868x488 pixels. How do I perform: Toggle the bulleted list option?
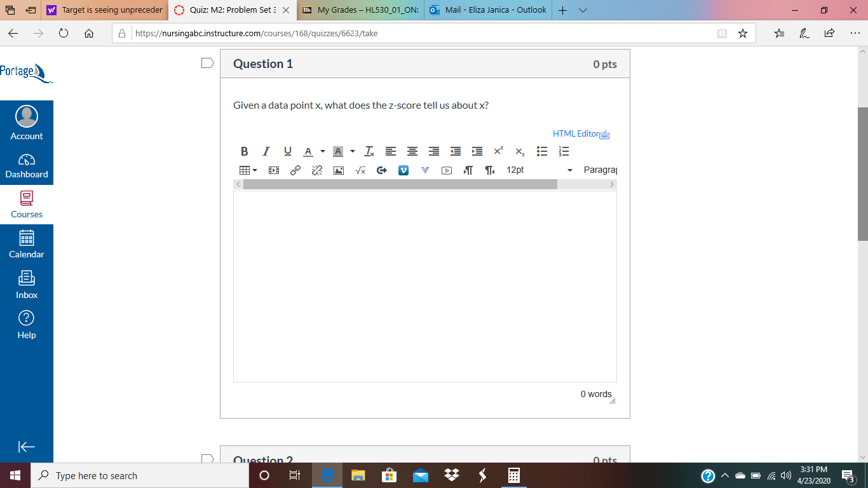pyautogui.click(x=542, y=151)
